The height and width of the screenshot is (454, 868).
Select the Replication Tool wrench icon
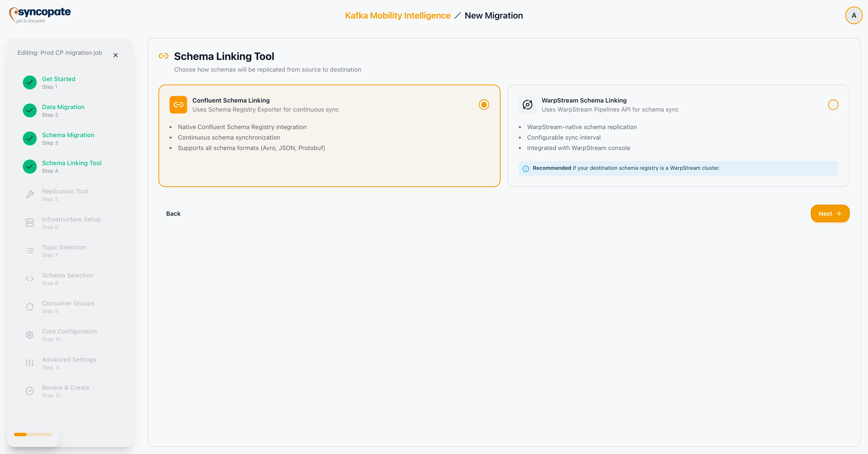pyautogui.click(x=30, y=194)
